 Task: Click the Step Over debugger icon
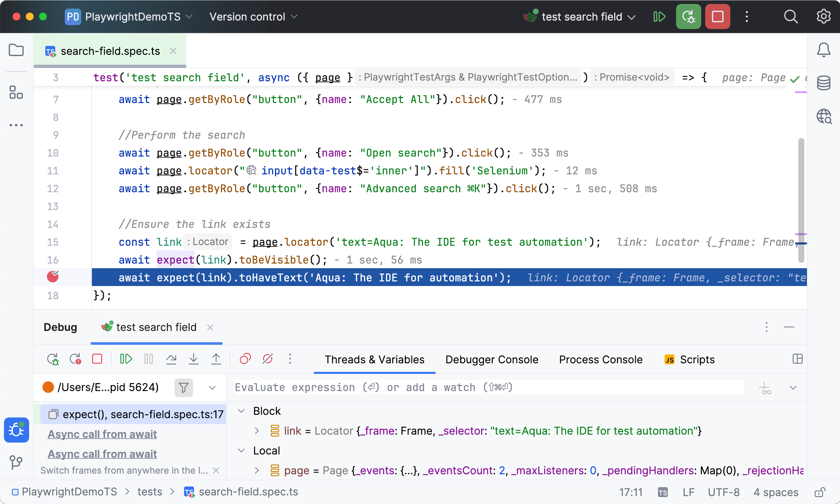click(x=171, y=359)
